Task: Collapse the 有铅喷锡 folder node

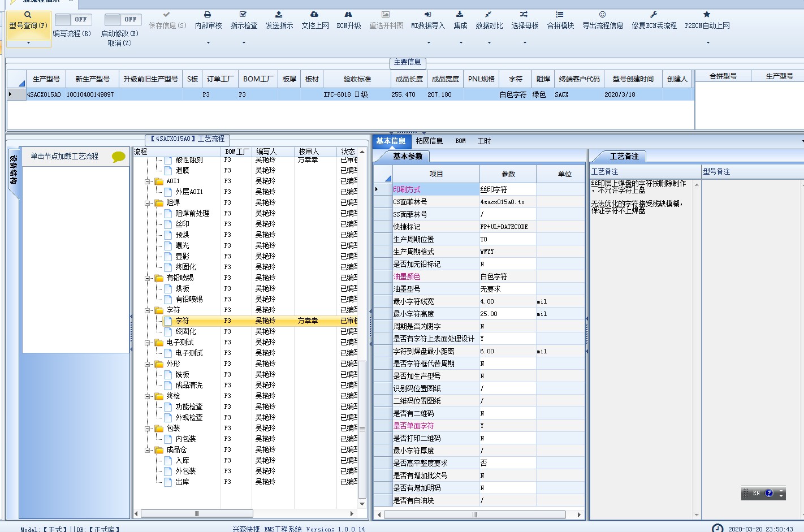Action: coord(148,278)
